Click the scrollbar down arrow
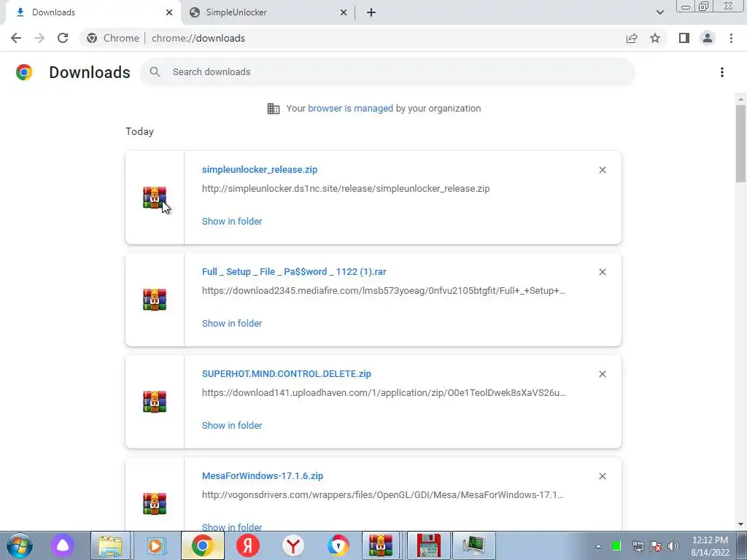The image size is (747, 560). (x=740, y=525)
